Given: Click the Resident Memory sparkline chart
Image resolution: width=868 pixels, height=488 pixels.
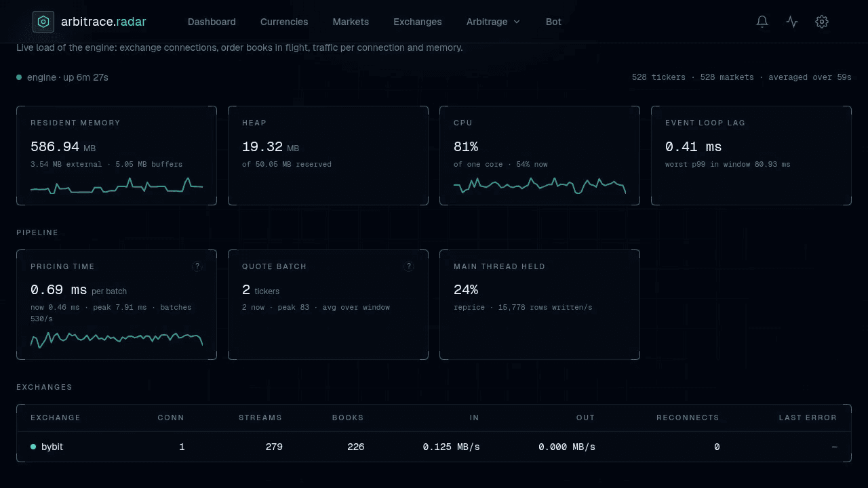Looking at the screenshot, I should 117,186.
